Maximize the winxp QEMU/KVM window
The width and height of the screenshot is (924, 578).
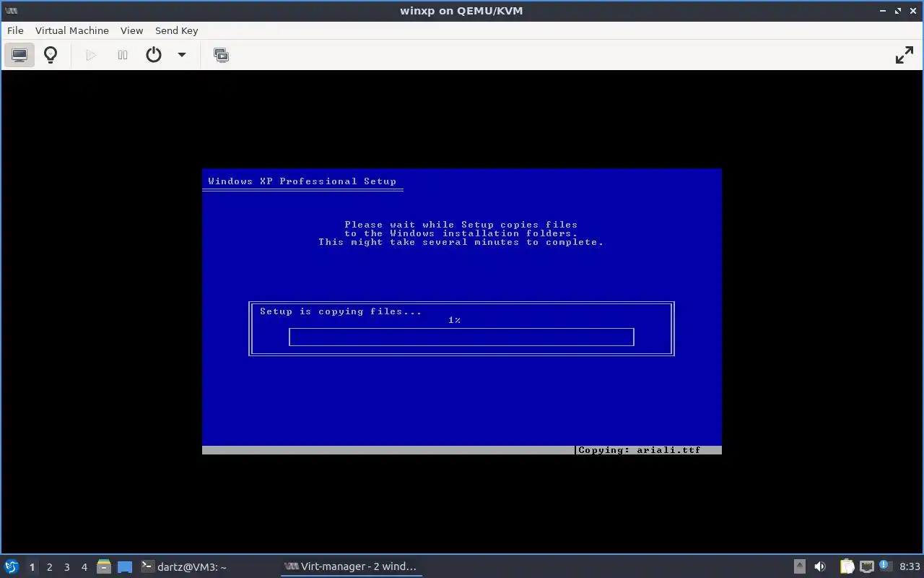pyautogui.click(x=898, y=11)
